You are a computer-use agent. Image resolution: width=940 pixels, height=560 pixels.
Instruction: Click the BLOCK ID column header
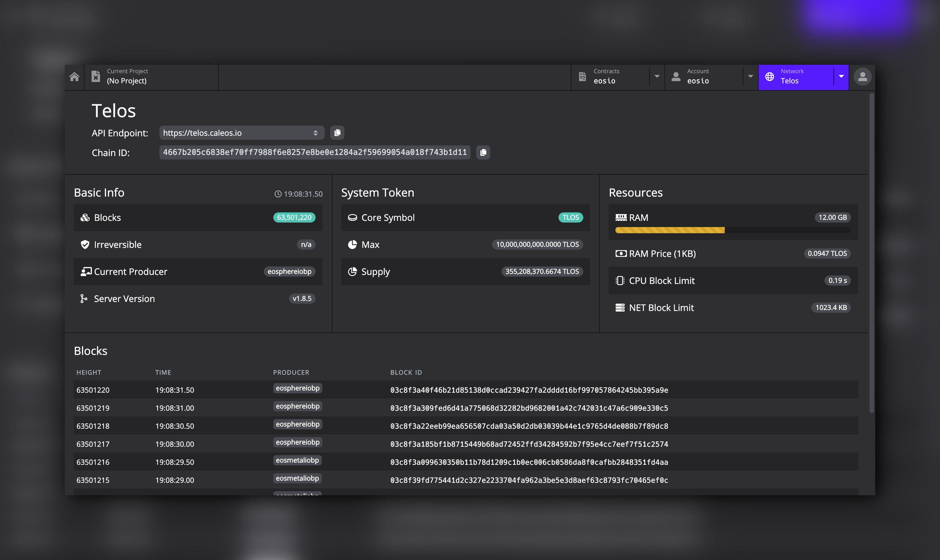point(406,372)
